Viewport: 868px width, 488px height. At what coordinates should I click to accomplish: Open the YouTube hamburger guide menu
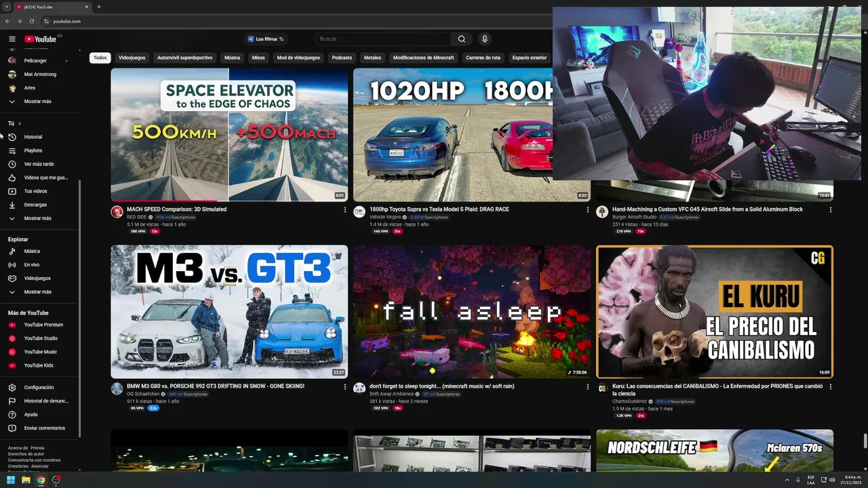pyautogui.click(x=12, y=39)
